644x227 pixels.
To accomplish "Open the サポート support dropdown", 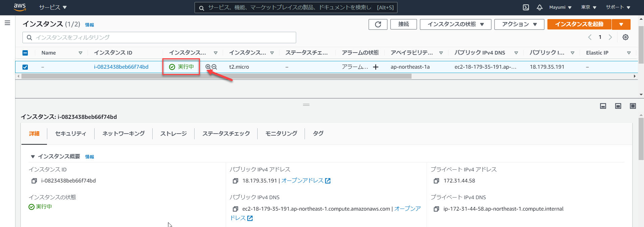I will [x=618, y=7].
